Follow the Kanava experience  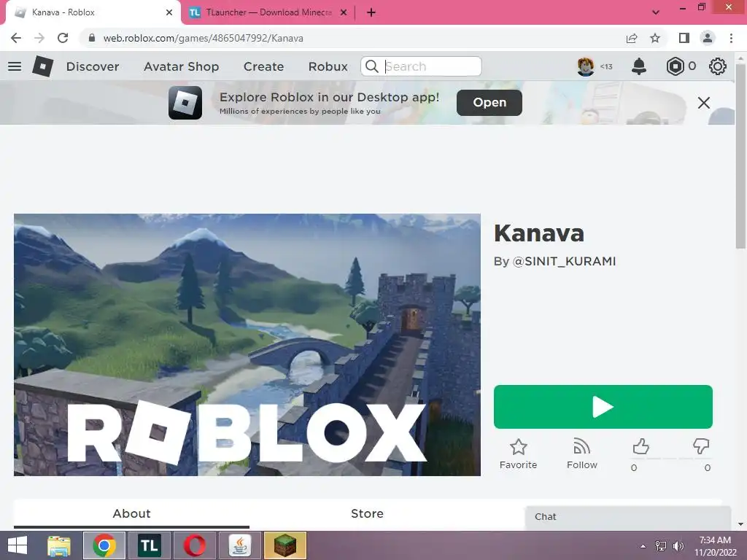pos(581,454)
